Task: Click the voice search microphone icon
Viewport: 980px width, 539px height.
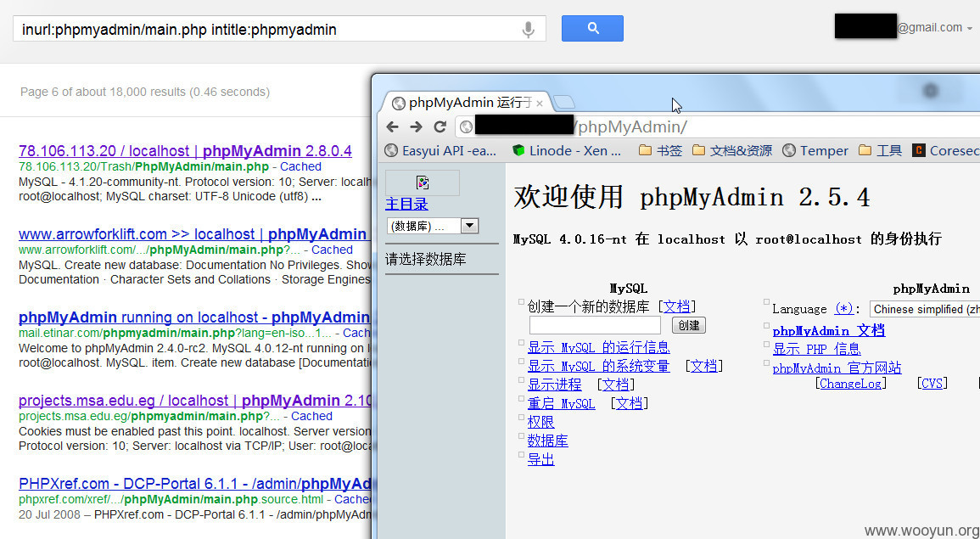Action: pos(528,30)
